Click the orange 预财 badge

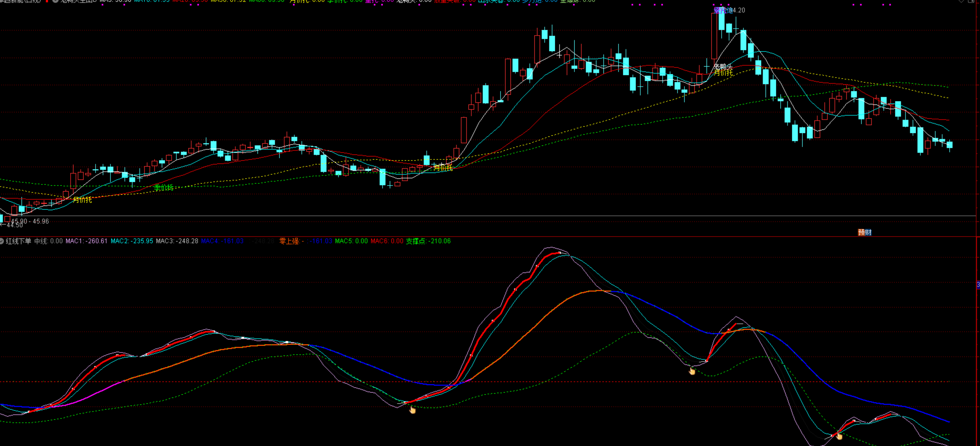click(x=865, y=232)
